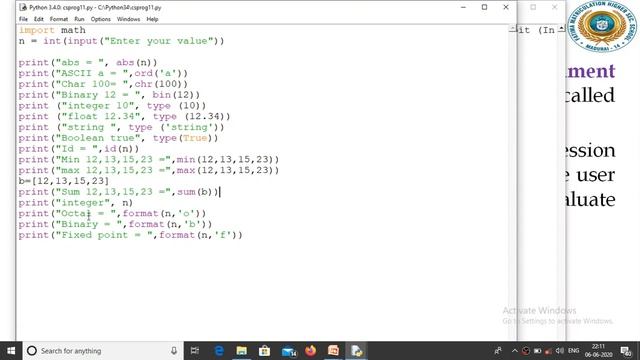This screenshot has width=640, height=360.
Task: Open the Windows menu
Action: click(128, 19)
